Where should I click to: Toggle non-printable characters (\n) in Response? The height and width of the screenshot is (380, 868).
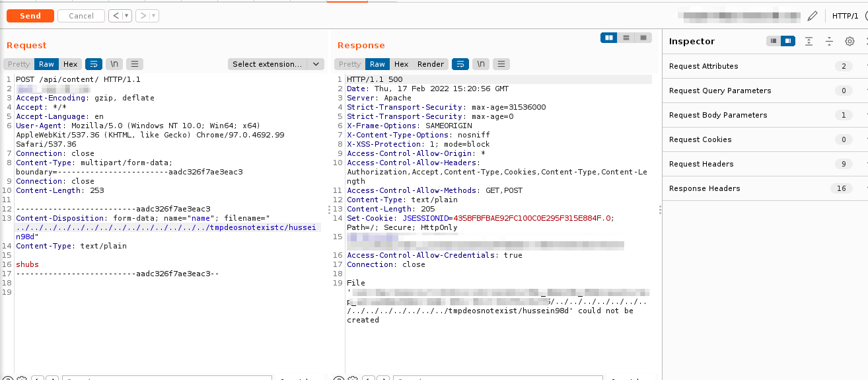coord(481,64)
